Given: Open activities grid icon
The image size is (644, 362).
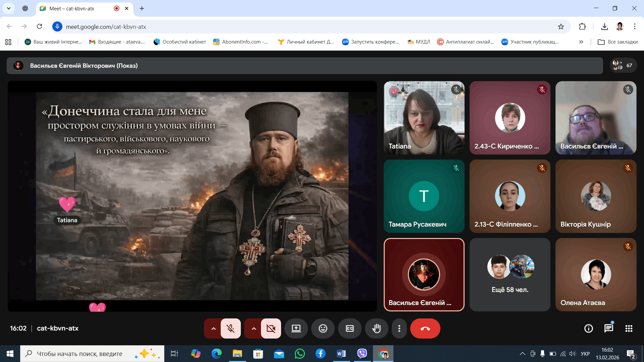Looking at the screenshot, I should click(x=629, y=328).
